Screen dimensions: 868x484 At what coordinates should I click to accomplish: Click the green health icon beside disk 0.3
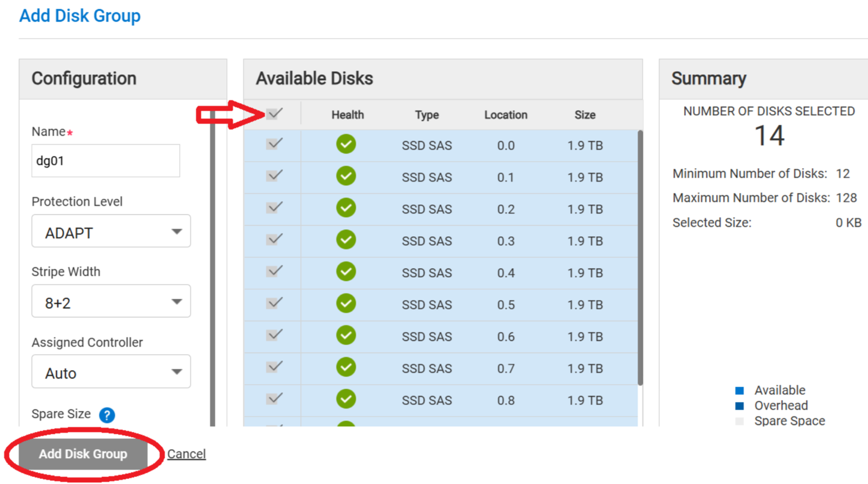pyautogui.click(x=347, y=240)
